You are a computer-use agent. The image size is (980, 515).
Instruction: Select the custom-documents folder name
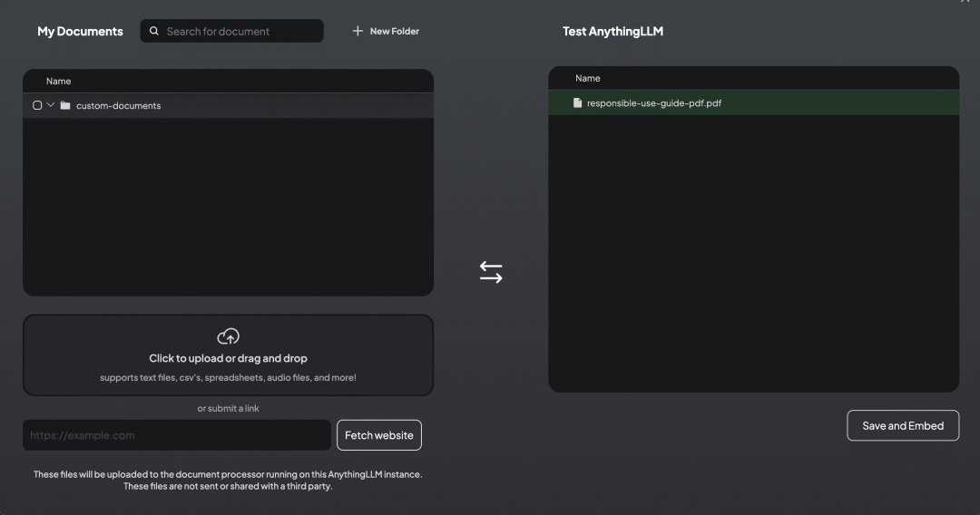click(x=118, y=105)
